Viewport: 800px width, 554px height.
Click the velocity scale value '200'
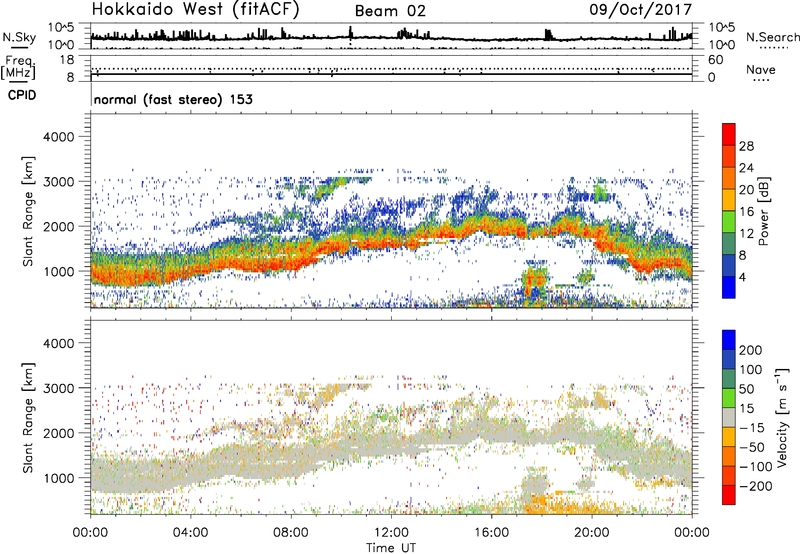click(751, 350)
